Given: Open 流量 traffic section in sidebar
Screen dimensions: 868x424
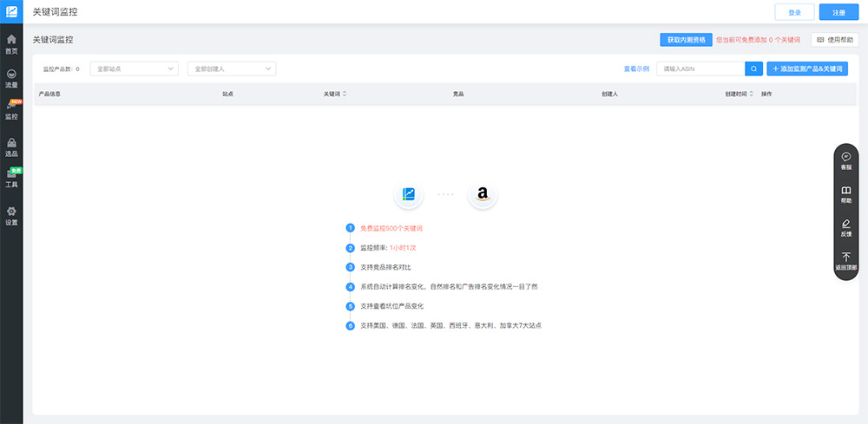Looking at the screenshot, I should [11, 79].
